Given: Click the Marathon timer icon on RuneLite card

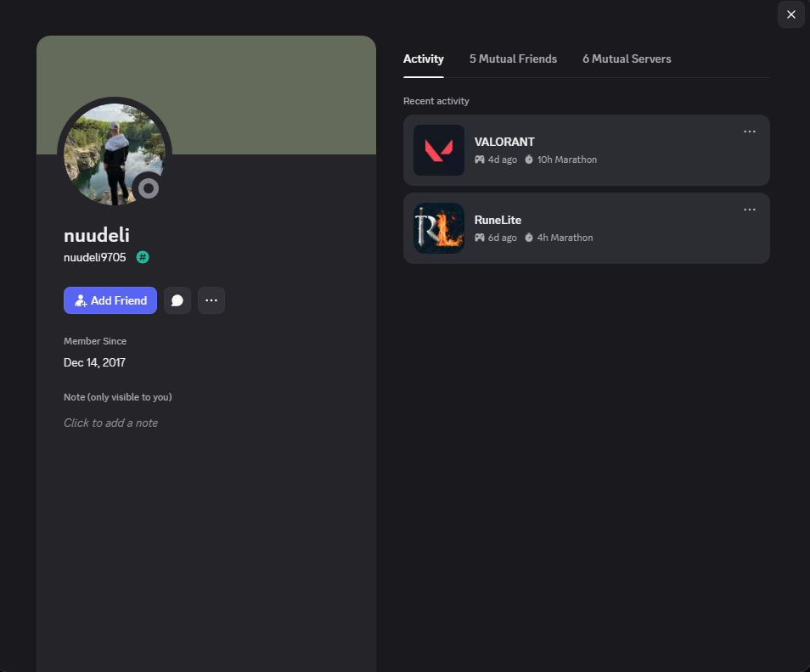Looking at the screenshot, I should (x=528, y=238).
